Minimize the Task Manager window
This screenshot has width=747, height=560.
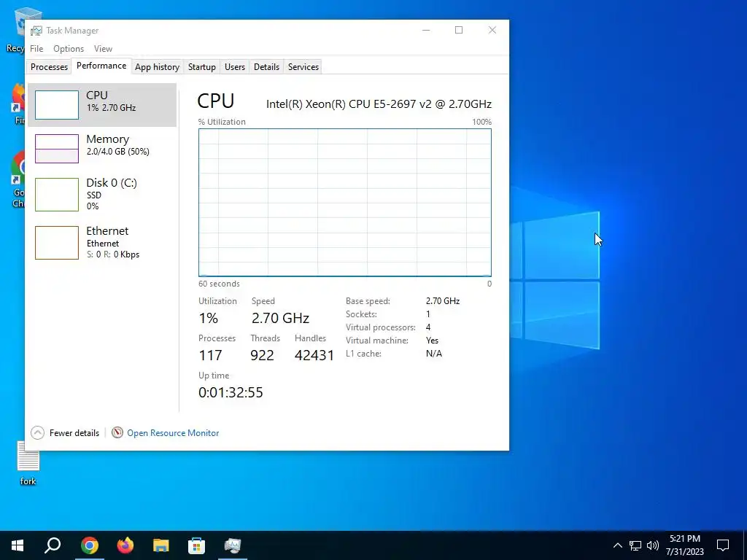(x=426, y=30)
